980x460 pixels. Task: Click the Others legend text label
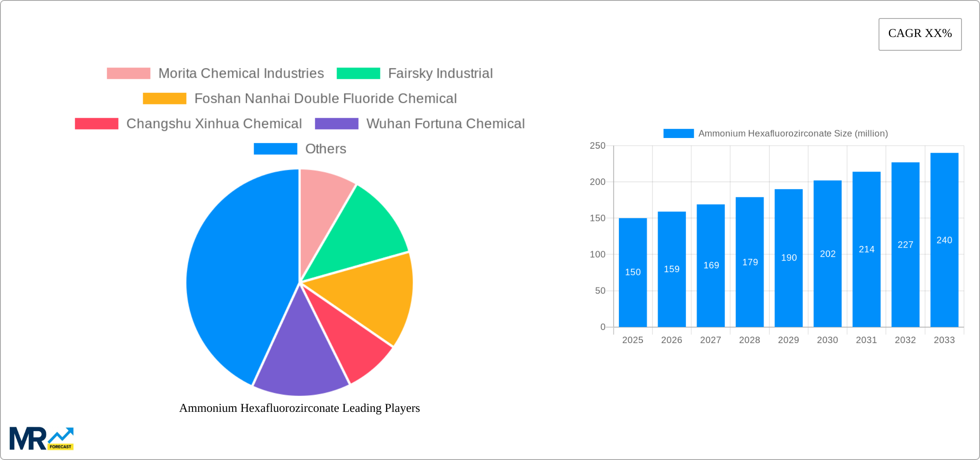[x=326, y=149]
